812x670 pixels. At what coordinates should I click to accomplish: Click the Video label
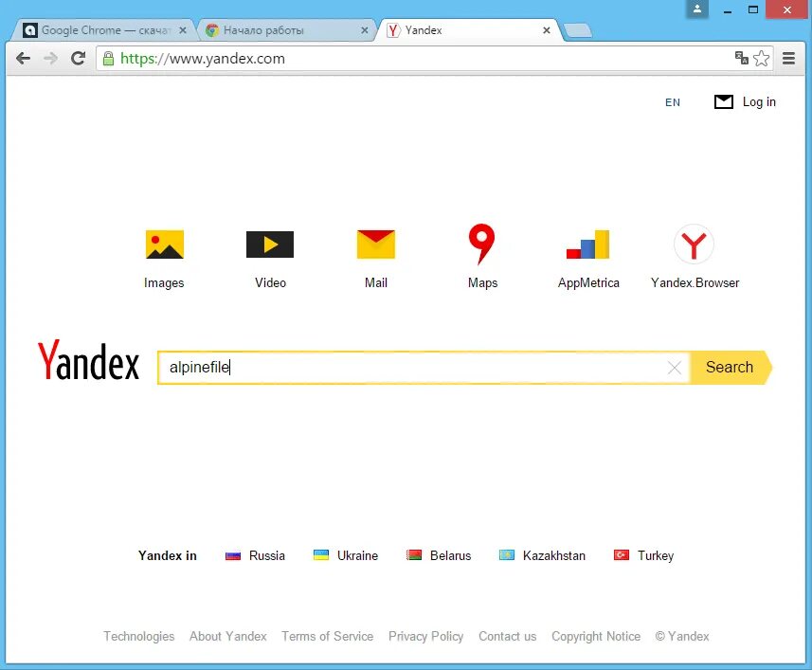coord(270,282)
